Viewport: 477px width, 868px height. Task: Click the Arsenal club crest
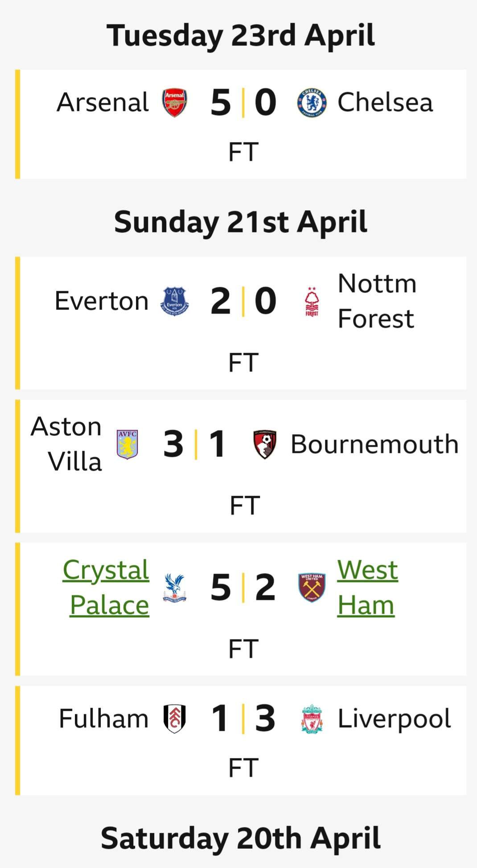coord(174,102)
